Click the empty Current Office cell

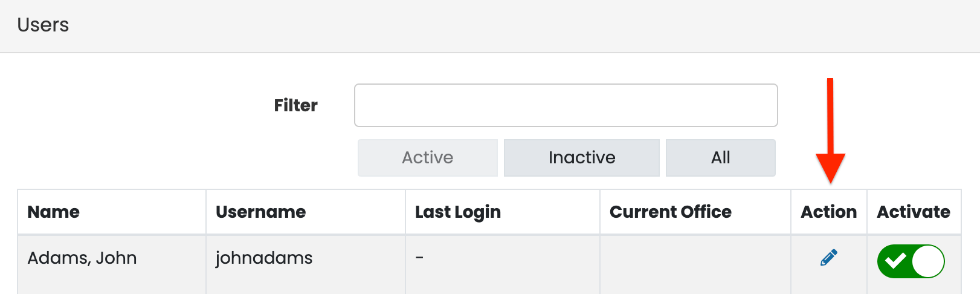coord(695,264)
